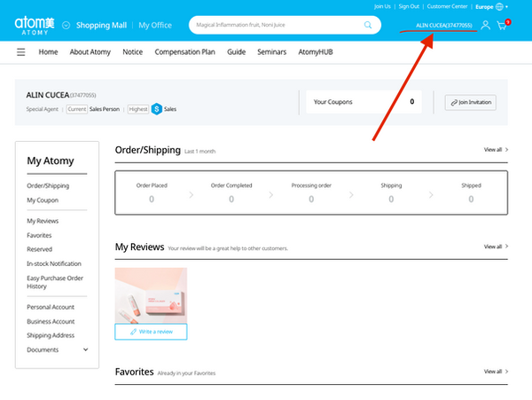Click the Highest rank label
The width and height of the screenshot is (532, 400).
click(x=138, y=109)
